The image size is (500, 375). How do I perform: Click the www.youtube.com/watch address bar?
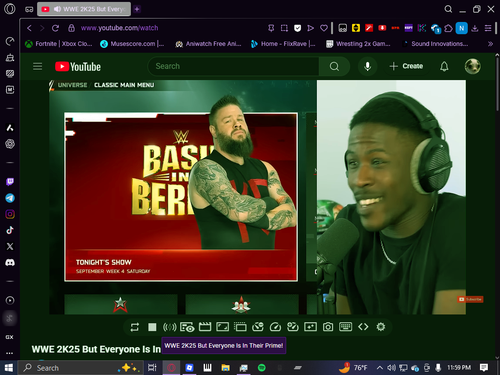click(x=120, y=28)
